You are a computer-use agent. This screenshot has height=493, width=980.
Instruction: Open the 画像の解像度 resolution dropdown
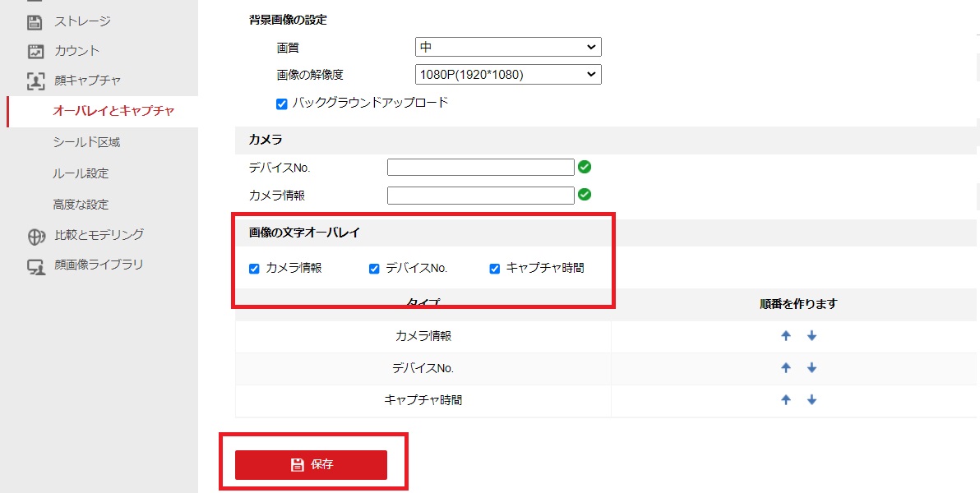click(507, 74)
